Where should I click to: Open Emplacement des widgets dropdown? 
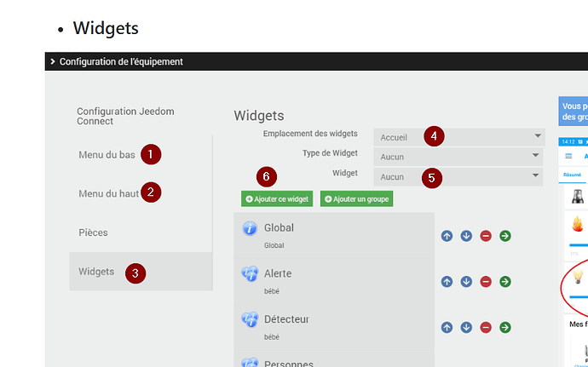pos(459,137)
